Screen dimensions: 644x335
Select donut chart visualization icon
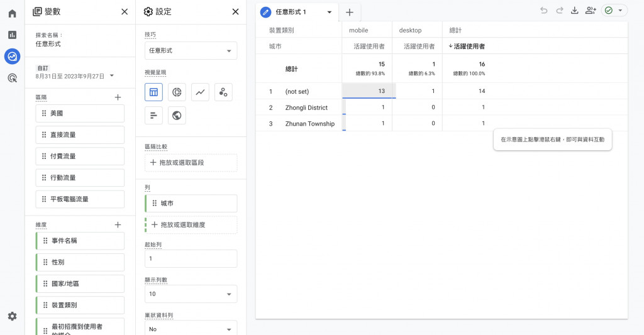pos(177,92)
